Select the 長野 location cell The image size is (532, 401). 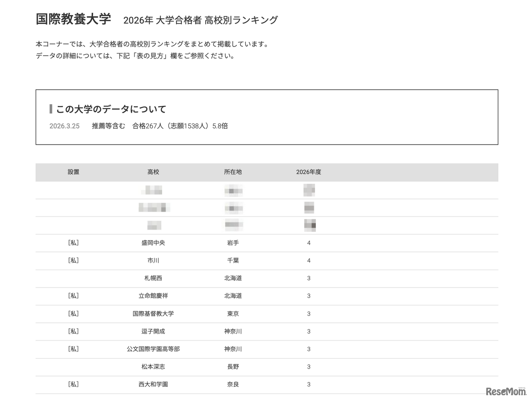(x=233, y=367)
